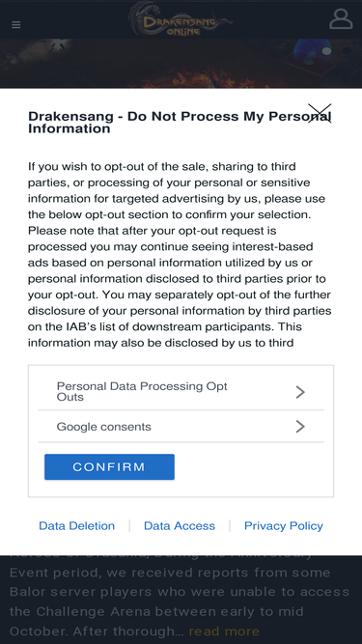Follow the 'read more' news link

click(224, 630)
